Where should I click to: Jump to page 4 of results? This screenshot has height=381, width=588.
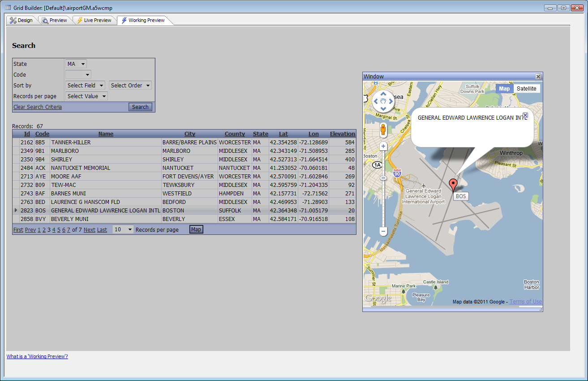point(54,230)
